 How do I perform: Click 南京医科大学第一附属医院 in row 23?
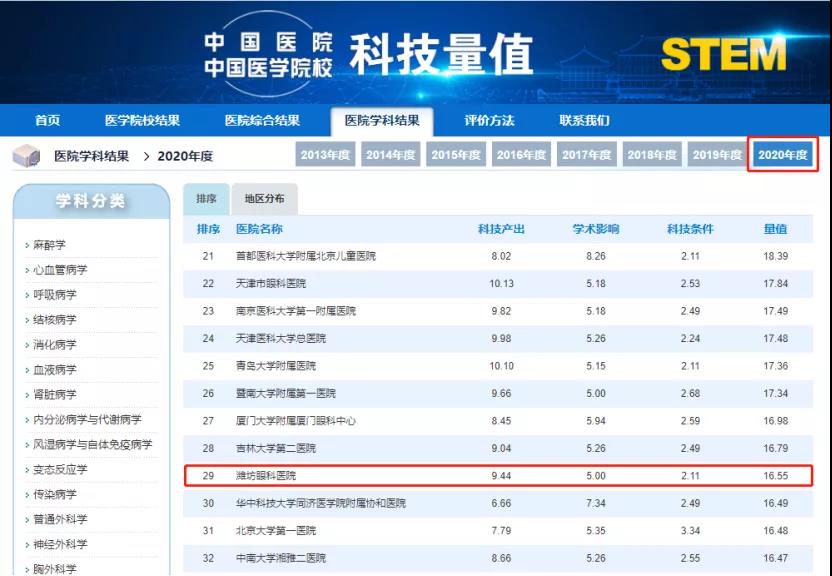click(296, 311)
